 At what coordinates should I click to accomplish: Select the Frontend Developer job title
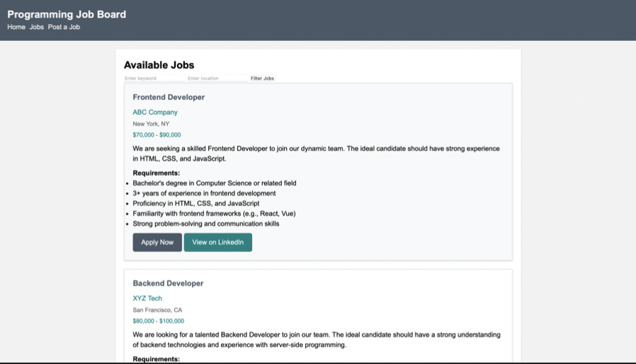tap(169, 97)
